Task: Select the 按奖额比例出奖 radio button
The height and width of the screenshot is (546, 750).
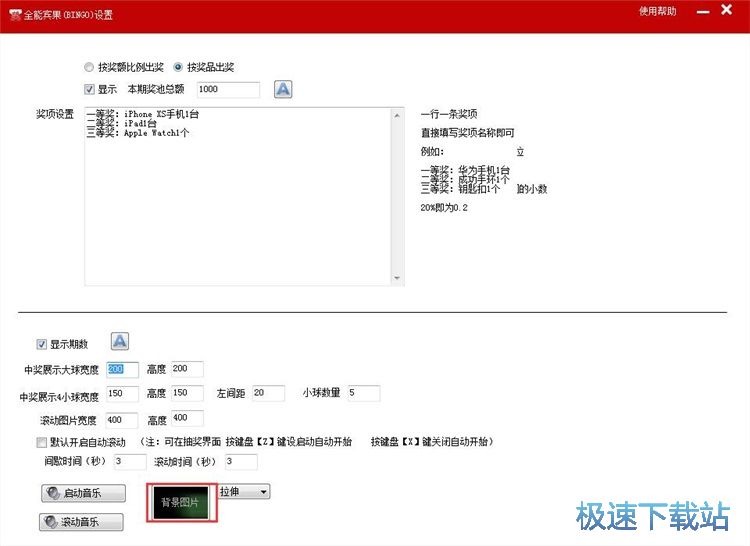Action: pos(88,67)
